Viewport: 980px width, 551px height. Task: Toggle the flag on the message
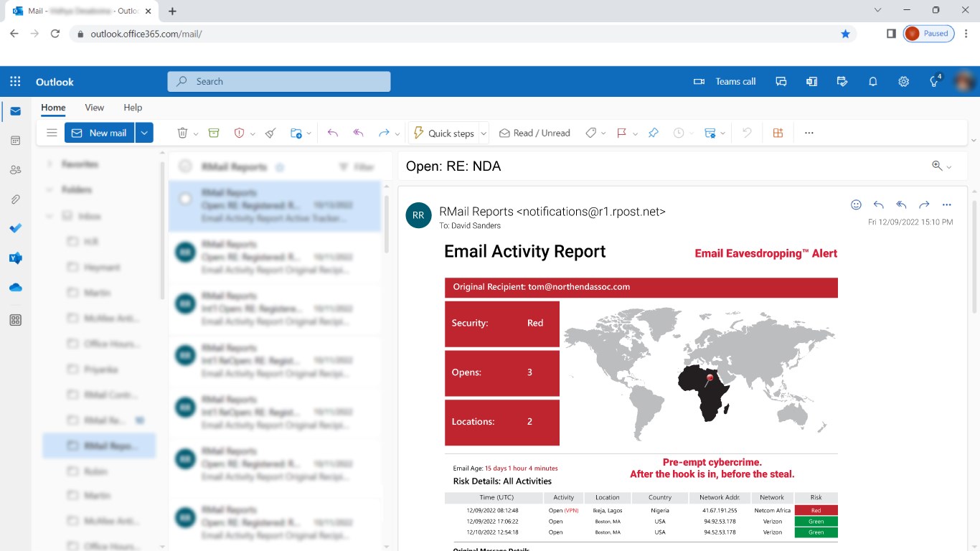(x=621, y=133)
